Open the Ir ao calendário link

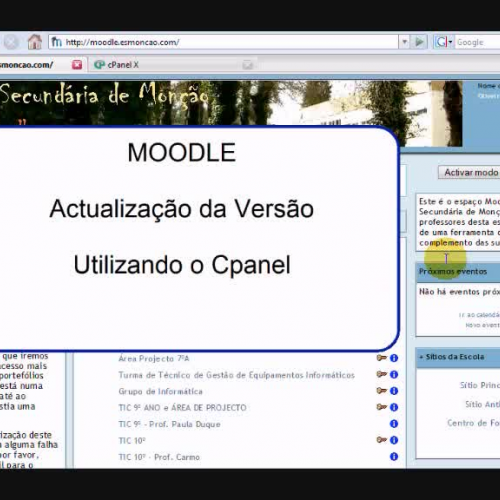pos(479,315)
